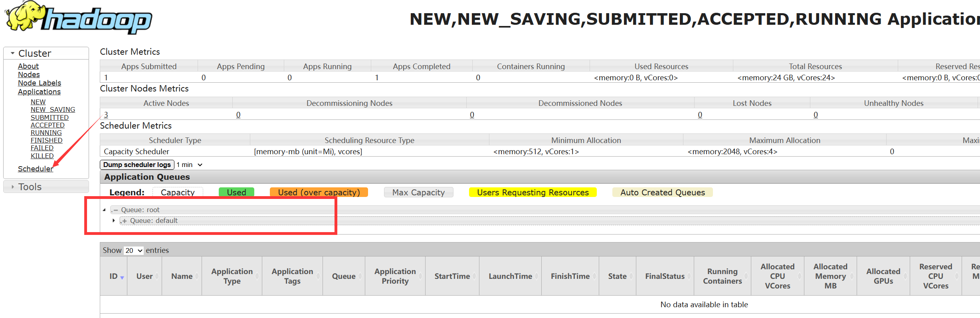The height and width of the screenshot is (318, 980).
Task: Click the orange Used (over capacity) swatch
Action: [319, 192]
